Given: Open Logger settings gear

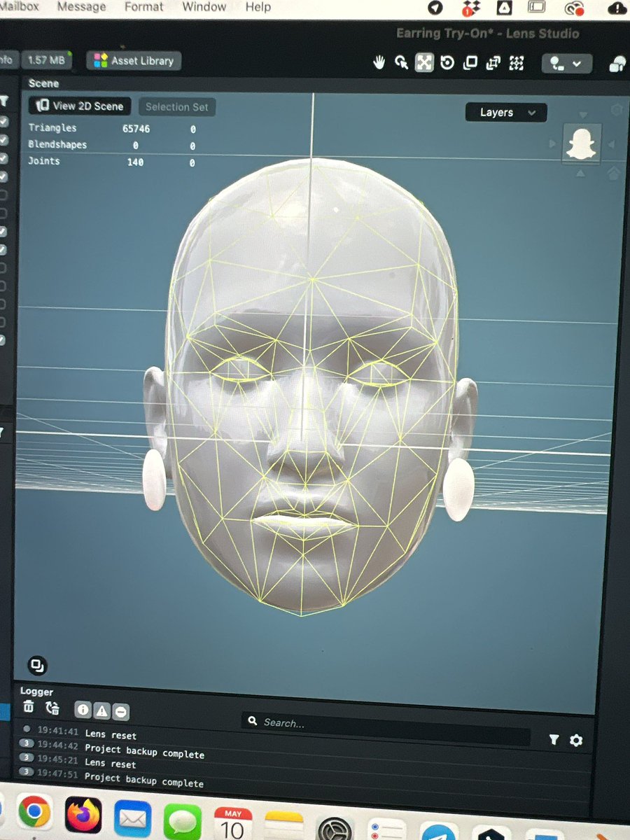Looking at the screenshot, I should (x=576, y=740).
